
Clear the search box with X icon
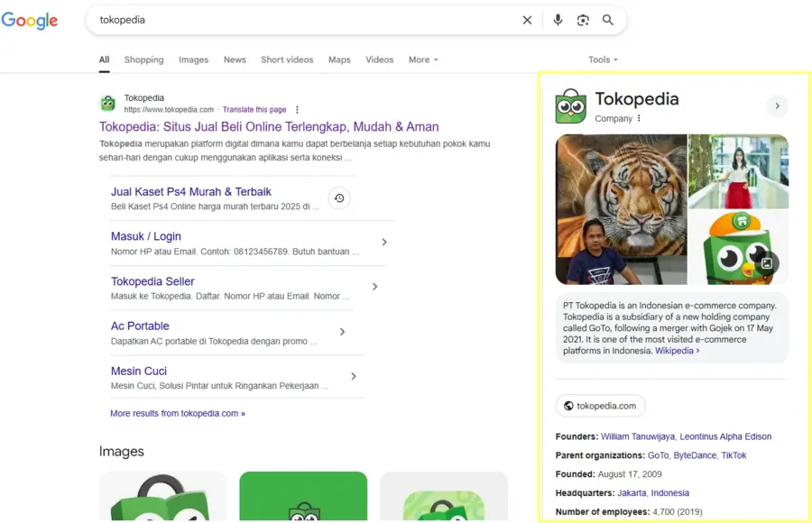(527, 20)
